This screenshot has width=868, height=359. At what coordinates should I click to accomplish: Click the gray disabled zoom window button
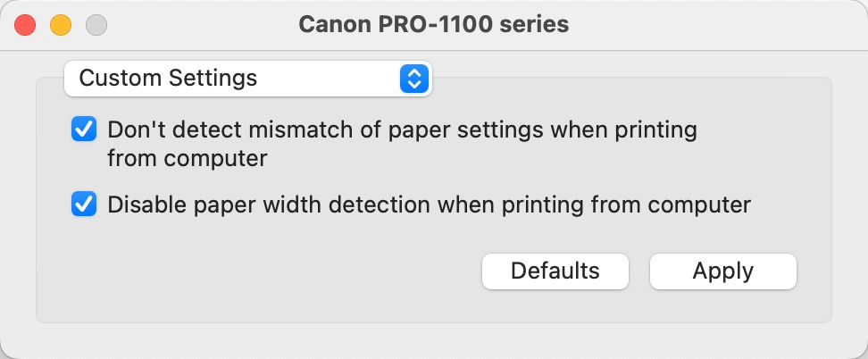[x=95, y=24]
